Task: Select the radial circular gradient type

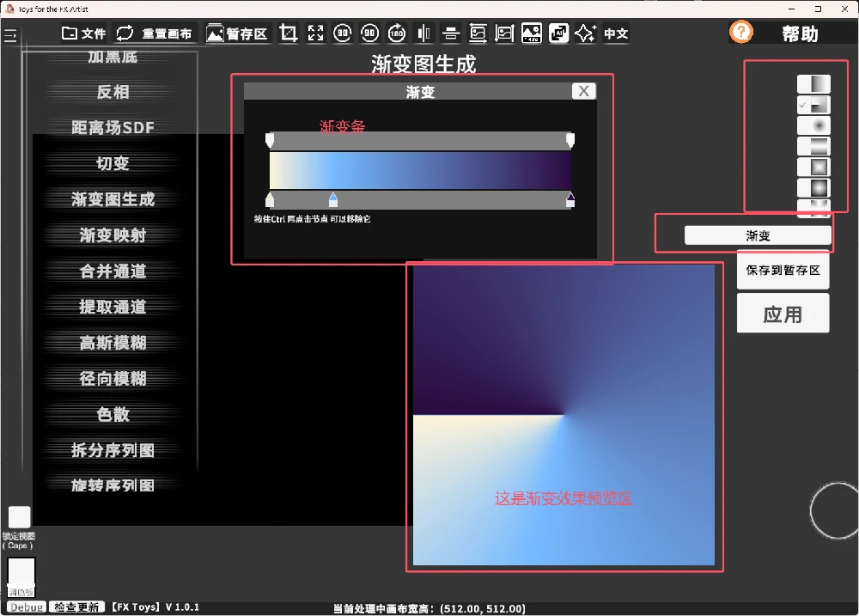Action: (813, 125)
